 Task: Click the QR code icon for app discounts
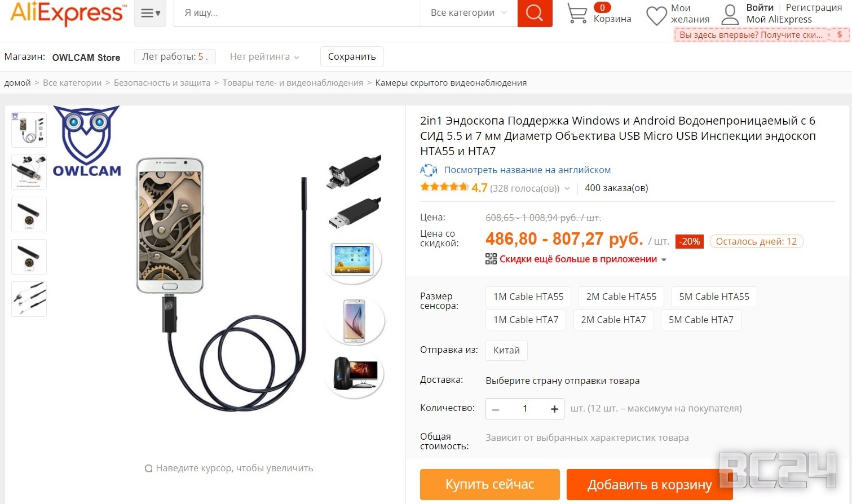491,259
